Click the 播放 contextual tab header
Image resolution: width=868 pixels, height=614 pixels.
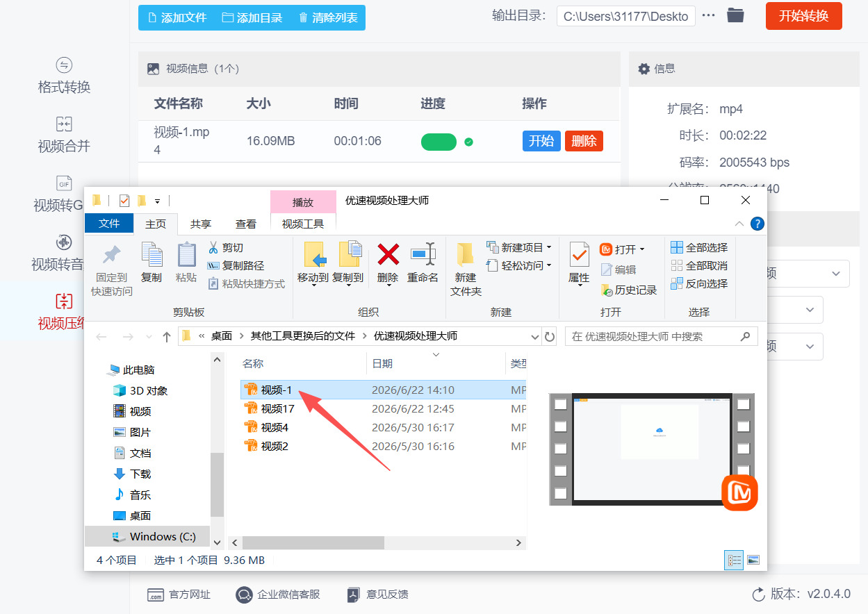(x=303, y=202)
